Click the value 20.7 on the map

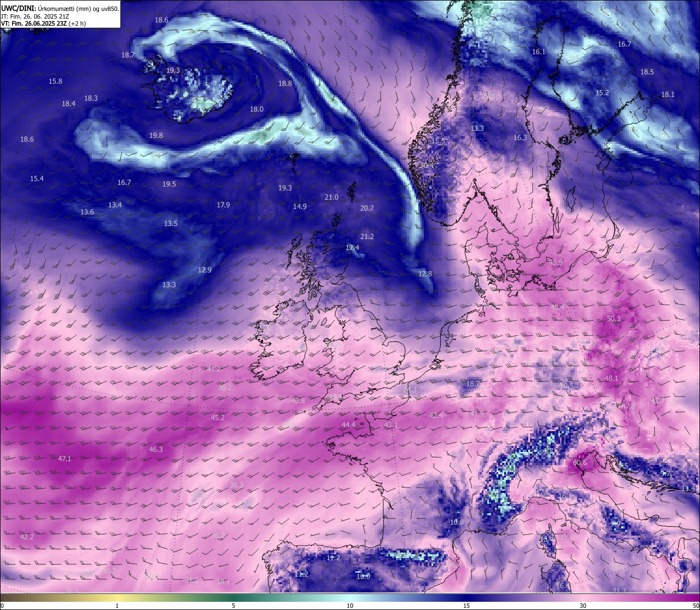(367, 208)
